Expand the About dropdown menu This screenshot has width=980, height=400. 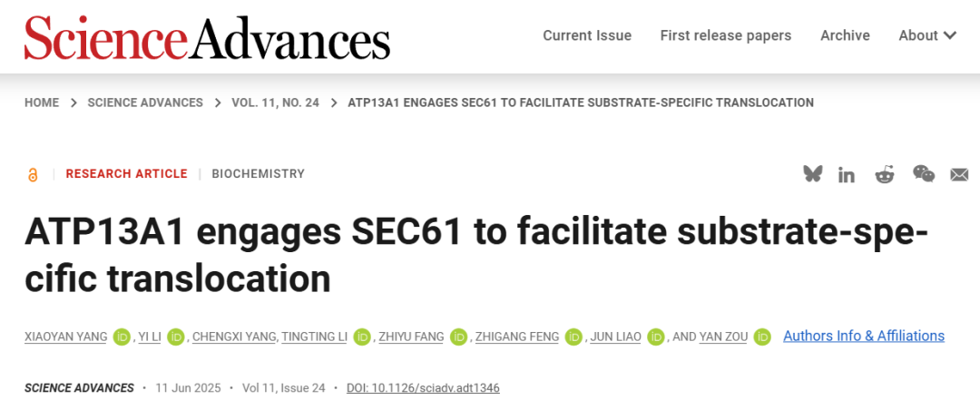tap(926, 35)
